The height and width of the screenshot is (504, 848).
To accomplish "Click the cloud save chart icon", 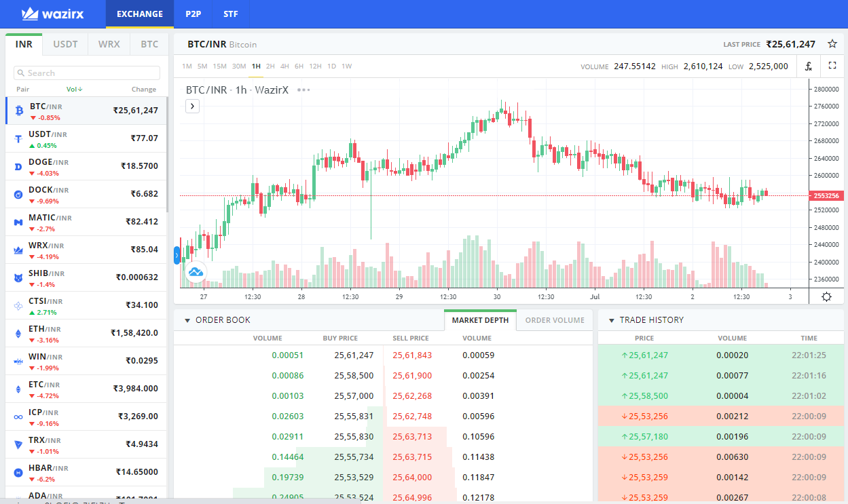I will [196, 273].
